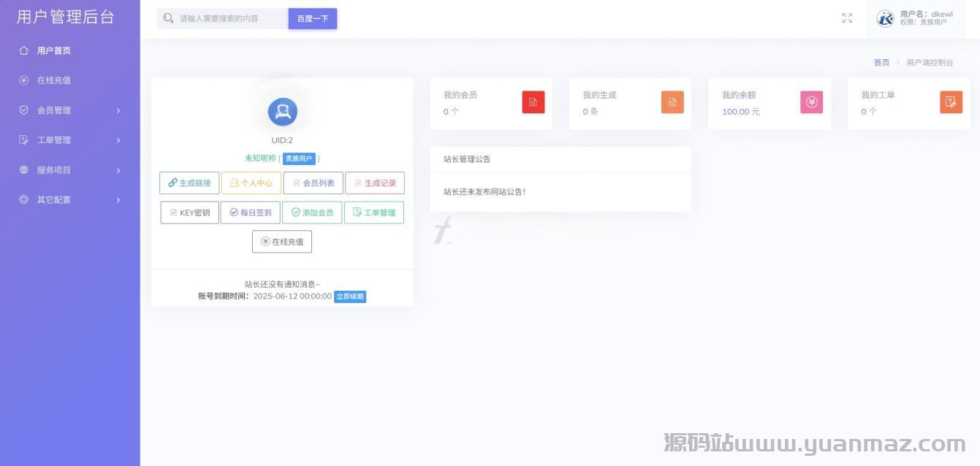Click the 会员列表 button
This screenshot has height=466, width=980.
pyautogui.click(x=313, y=183)
